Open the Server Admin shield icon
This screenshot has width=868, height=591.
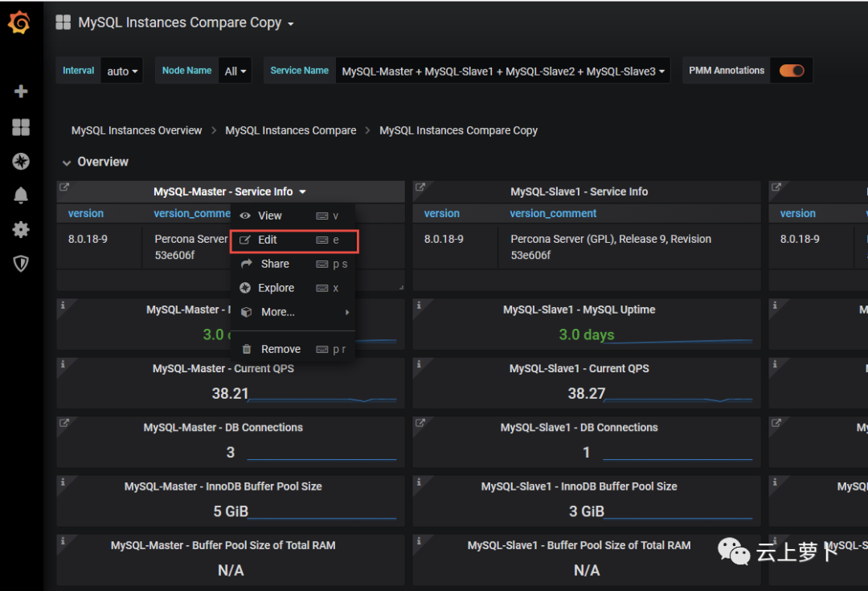tap(21, 264)
